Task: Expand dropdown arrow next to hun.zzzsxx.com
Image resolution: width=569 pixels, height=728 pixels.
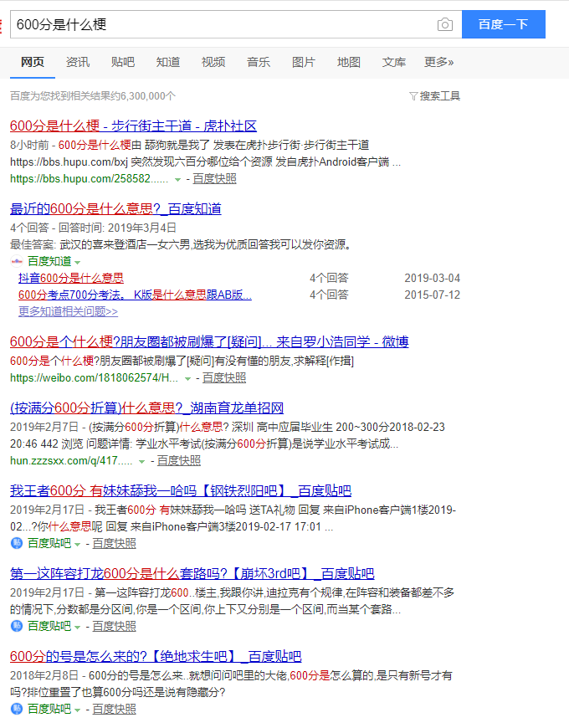Action: [141, 462]
